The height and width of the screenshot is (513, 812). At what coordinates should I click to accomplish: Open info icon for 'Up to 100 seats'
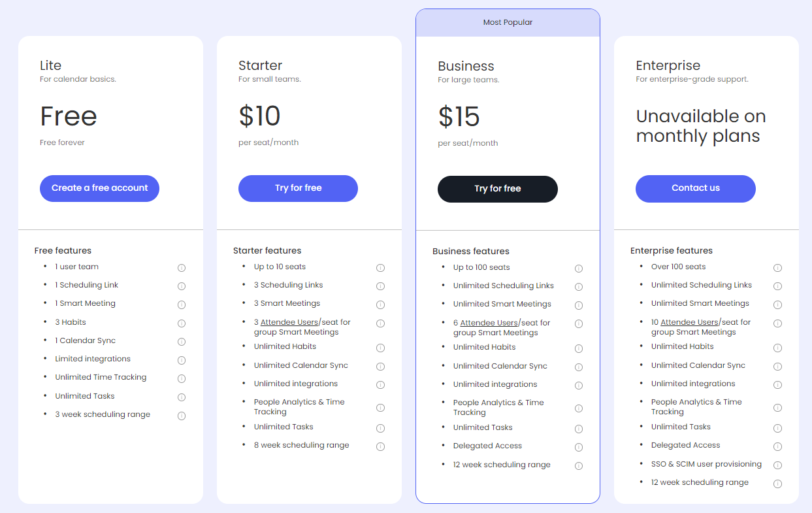pyautogui.click(x=579, y=269)
